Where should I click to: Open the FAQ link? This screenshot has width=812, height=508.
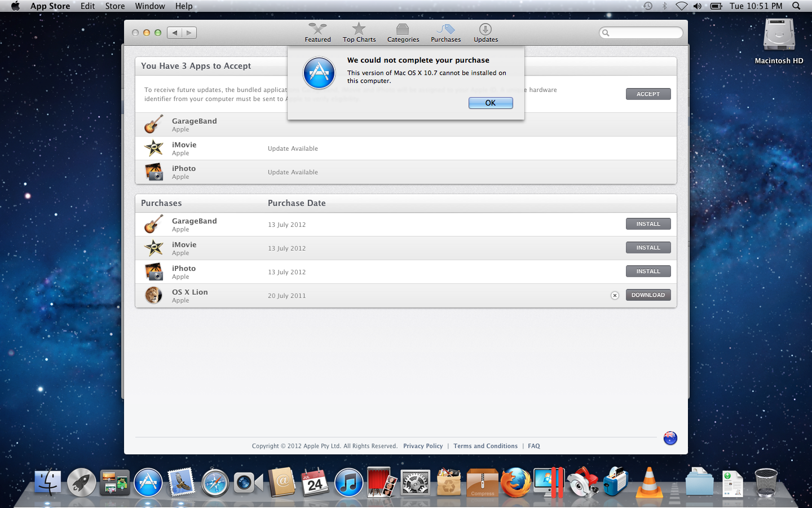(x=534, y=446)
